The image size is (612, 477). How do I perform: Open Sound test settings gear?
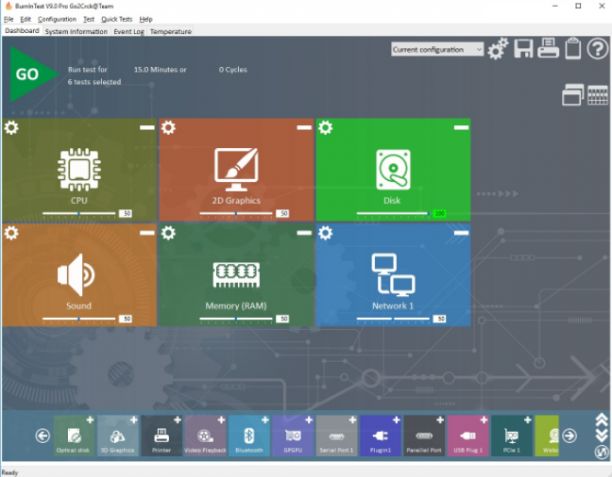pyautogui.click(x=11, y=233)
